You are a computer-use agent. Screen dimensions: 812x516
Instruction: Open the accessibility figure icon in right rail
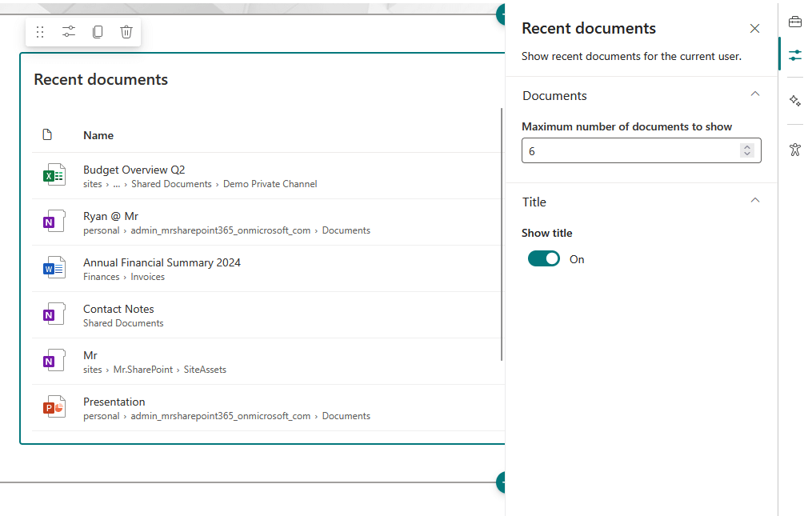click(x=795, y=150)
